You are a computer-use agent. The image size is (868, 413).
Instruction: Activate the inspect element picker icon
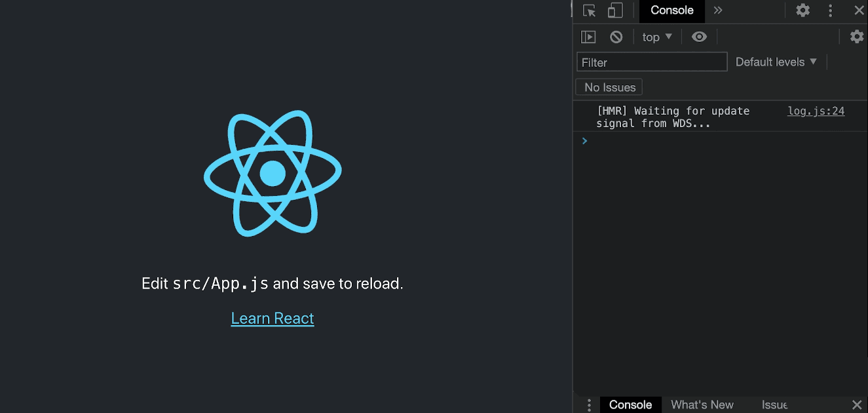point(590,10)
